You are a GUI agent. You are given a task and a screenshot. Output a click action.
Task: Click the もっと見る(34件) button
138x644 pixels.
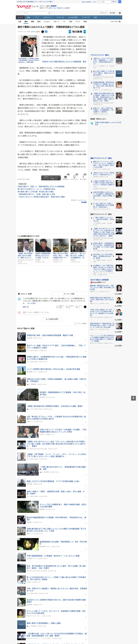click(52, 319)
